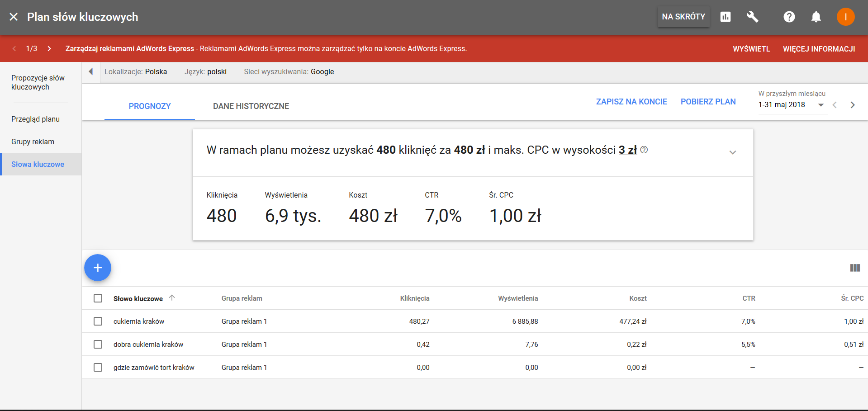Open the help question mark icon
The width and height of the screenshot is (868, 411).
(789, 17)
